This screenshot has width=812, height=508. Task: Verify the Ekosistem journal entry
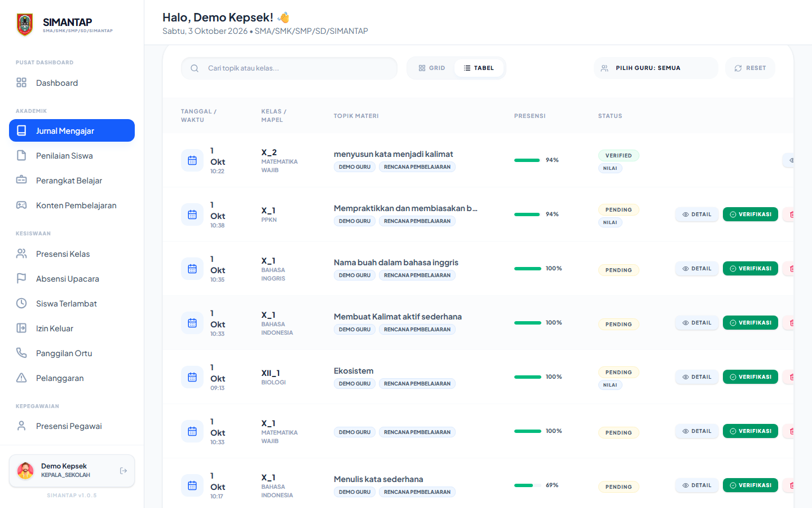tap(751, 377)
